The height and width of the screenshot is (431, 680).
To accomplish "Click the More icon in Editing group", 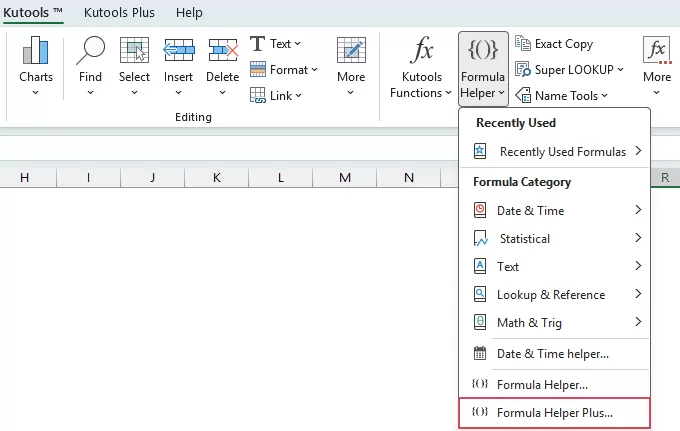I will [x=351, y=50].
